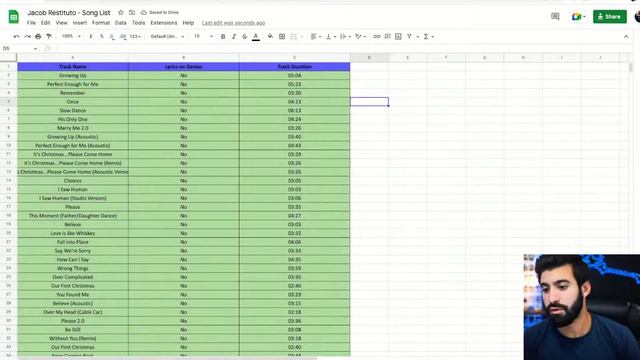This screenshot has width=640, height=360.
Task: Open the borders tool
Action: pyautogui.click(x=282, y=37)
